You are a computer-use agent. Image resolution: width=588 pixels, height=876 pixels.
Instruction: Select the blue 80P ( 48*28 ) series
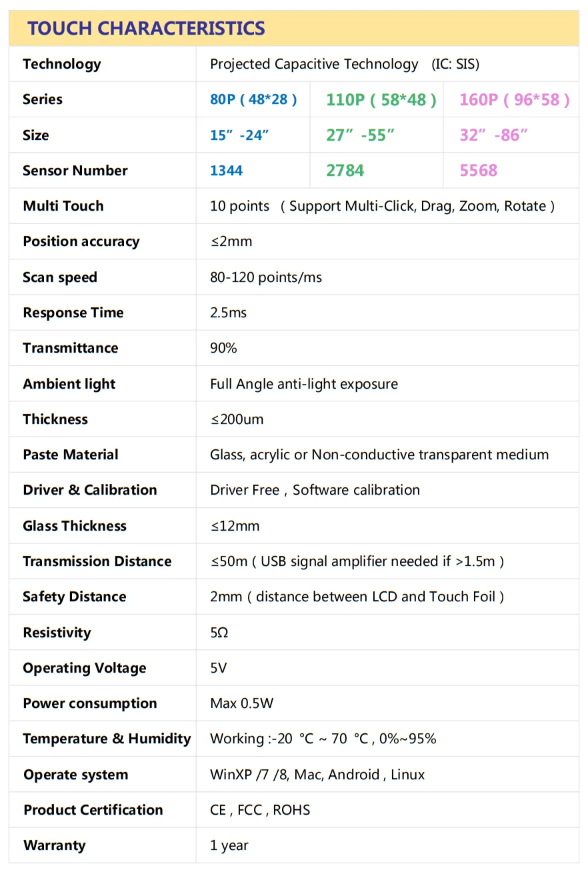253,99
